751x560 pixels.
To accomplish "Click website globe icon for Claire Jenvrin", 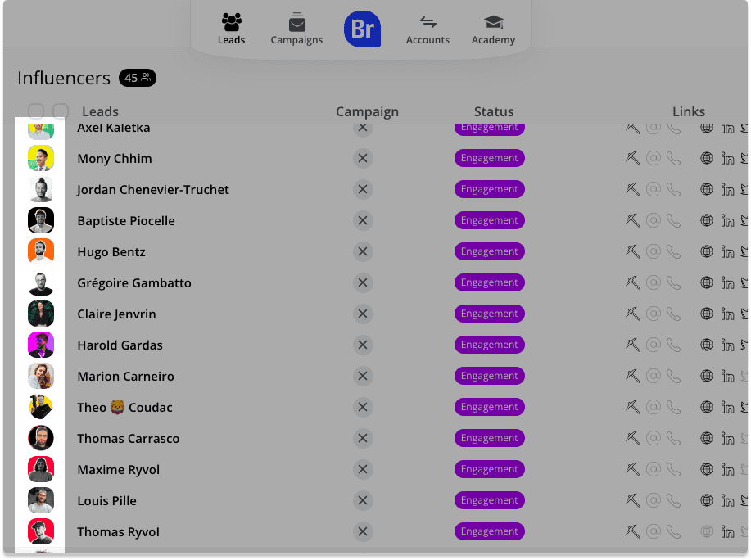I will pyautogui.click(x=707, y=314).
